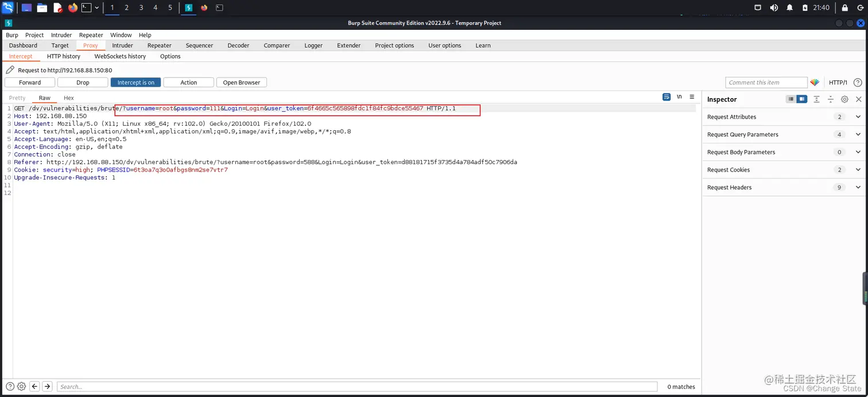Switch to the Extender tab
The width and height of the screenshot is (868, 397).
click(349, 45)
